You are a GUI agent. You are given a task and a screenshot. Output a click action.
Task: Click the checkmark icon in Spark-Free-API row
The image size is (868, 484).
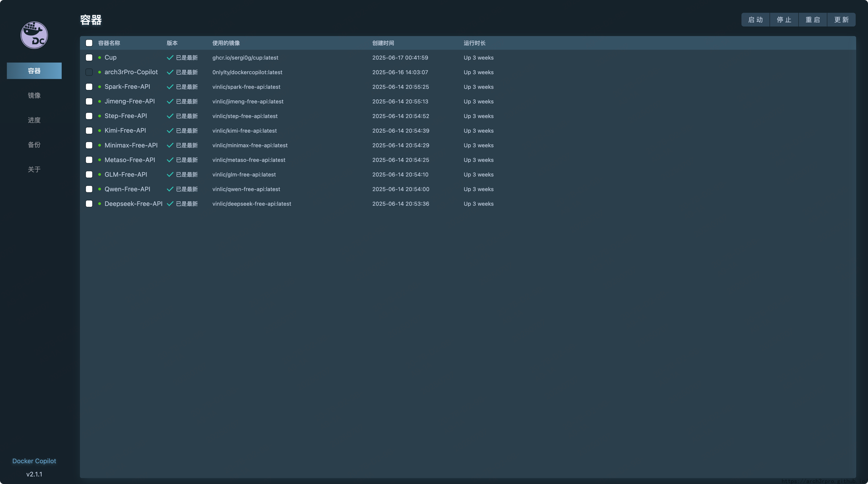click(x=170, y=87)
